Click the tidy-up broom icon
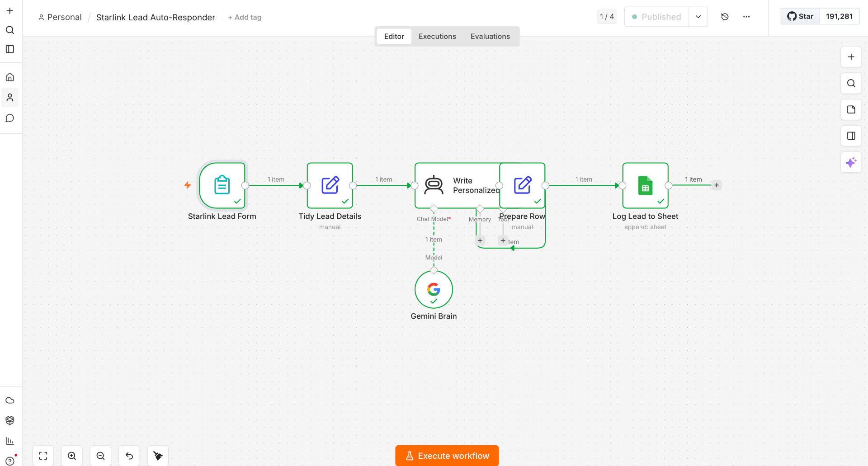This screenshot has width=868, height=466. coord(158,456)
